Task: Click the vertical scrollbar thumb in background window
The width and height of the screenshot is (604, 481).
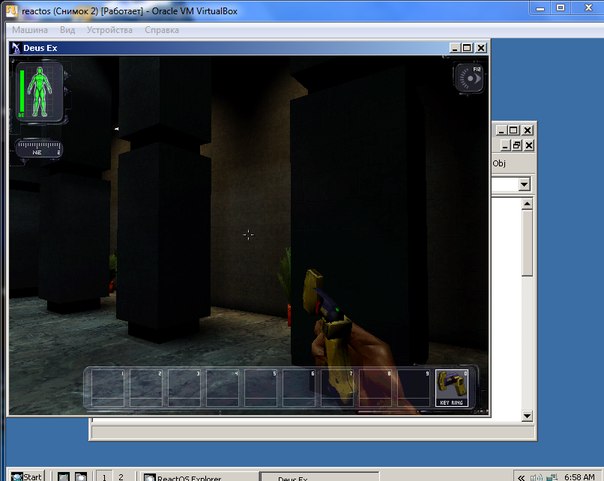Action: tap(527, 243)
